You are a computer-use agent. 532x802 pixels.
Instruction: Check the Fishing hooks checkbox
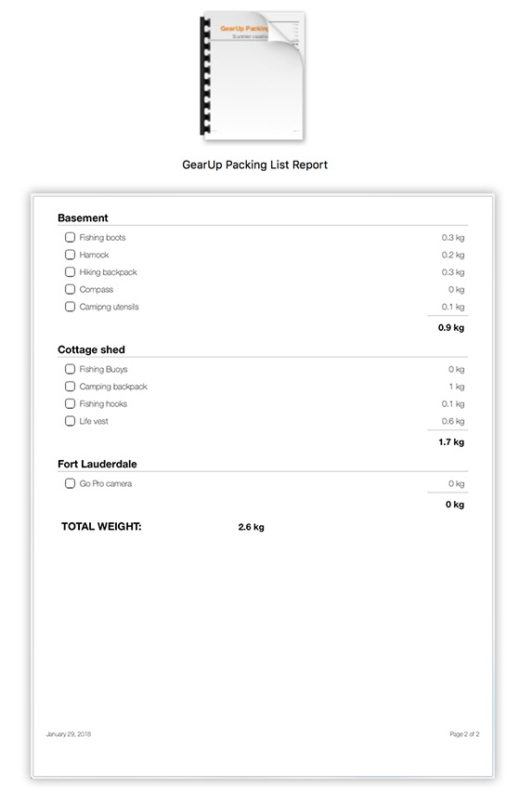coord(70,404)
